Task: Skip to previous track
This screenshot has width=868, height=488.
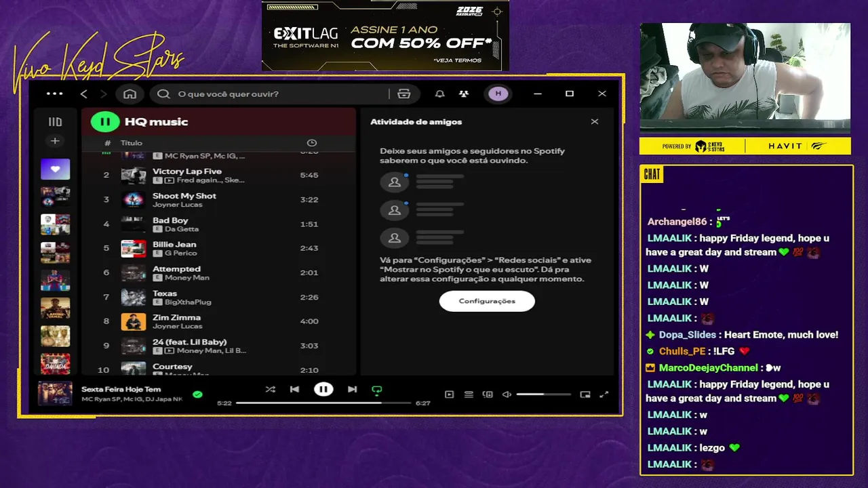Action: tap(294, 389)
